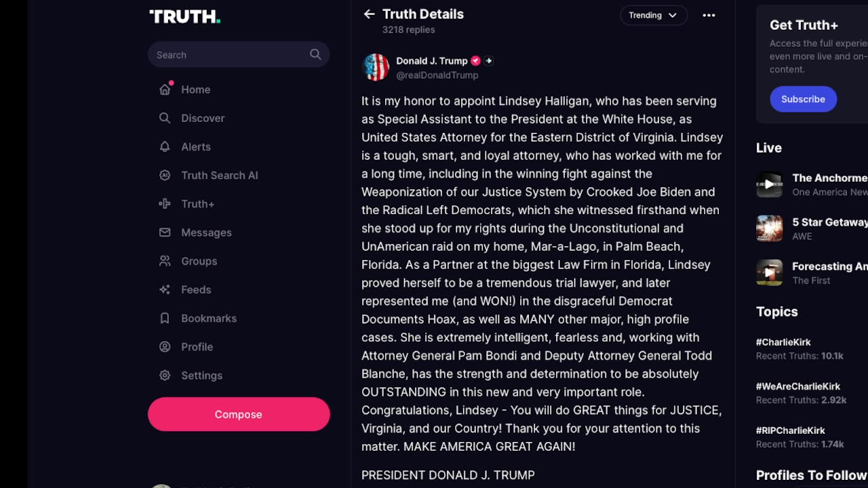This screenshot has width=868, height=488.
Task: Click the Messages envelope icon
Action: pyautogui.click(x=165, y=232)
